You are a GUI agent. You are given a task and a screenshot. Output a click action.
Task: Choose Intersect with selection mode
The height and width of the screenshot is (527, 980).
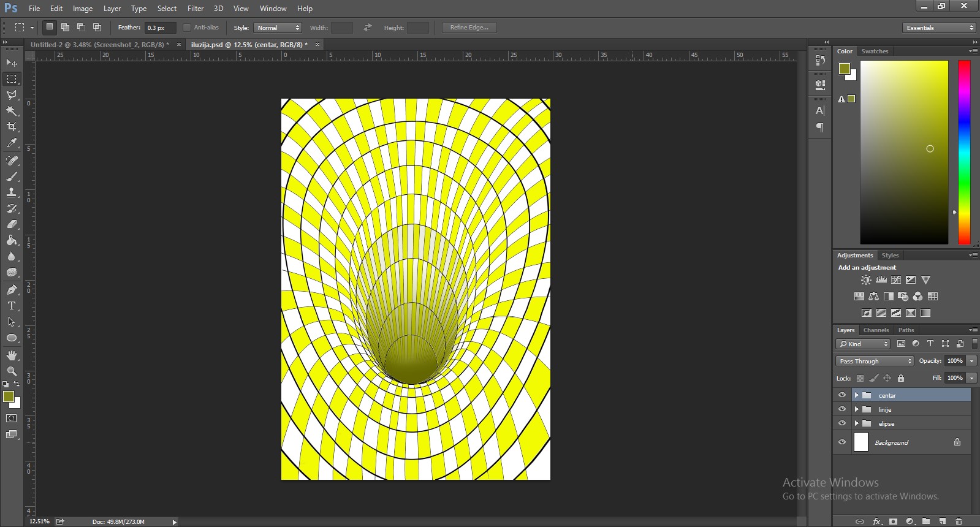[97, 27]
